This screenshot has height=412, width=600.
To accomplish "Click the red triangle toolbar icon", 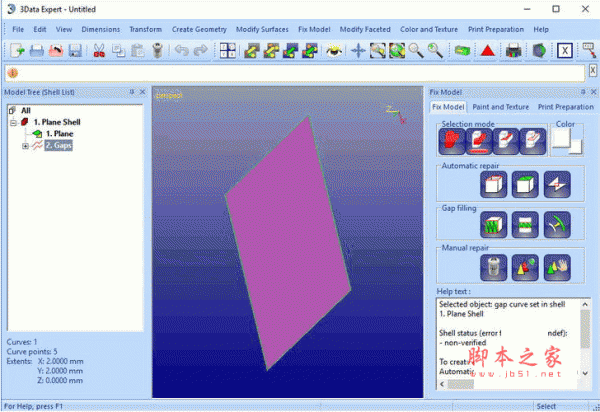I will point(487,50).
